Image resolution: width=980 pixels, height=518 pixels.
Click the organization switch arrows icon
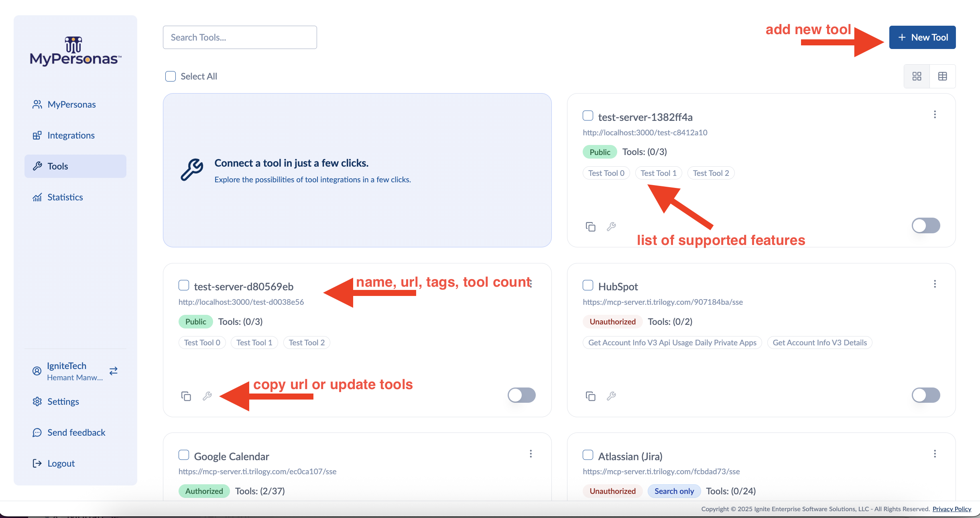114,371
